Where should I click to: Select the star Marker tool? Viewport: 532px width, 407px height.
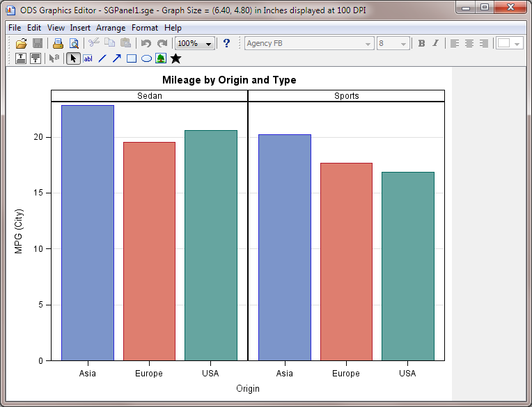coord(175,58)
